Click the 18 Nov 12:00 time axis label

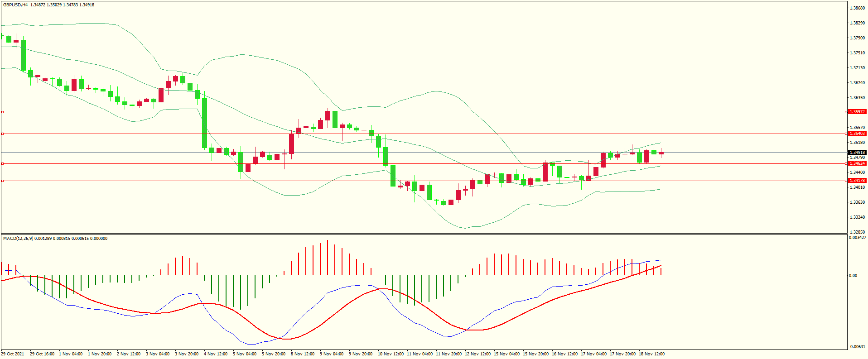tap(651, 354)
